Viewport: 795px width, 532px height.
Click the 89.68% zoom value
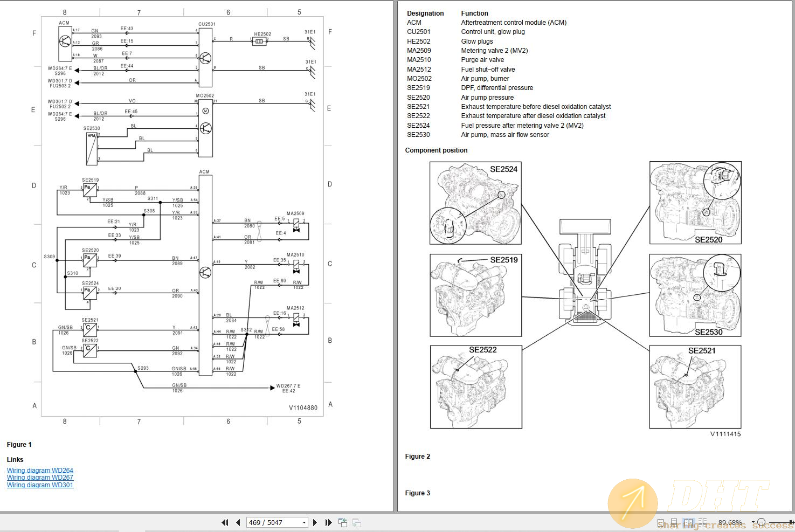tap(730, 522)
